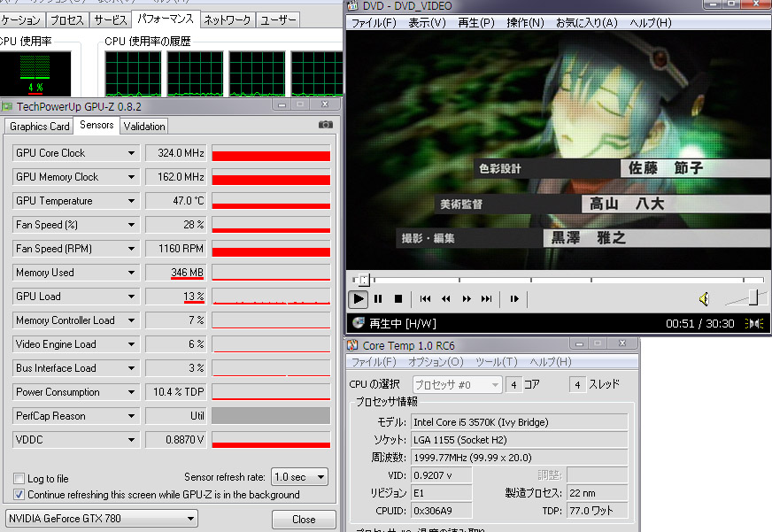Viewport: 772px width, 532px height.
Task: Click the 00:51 / 30:30 playback time display
Action: pos(699,323)
